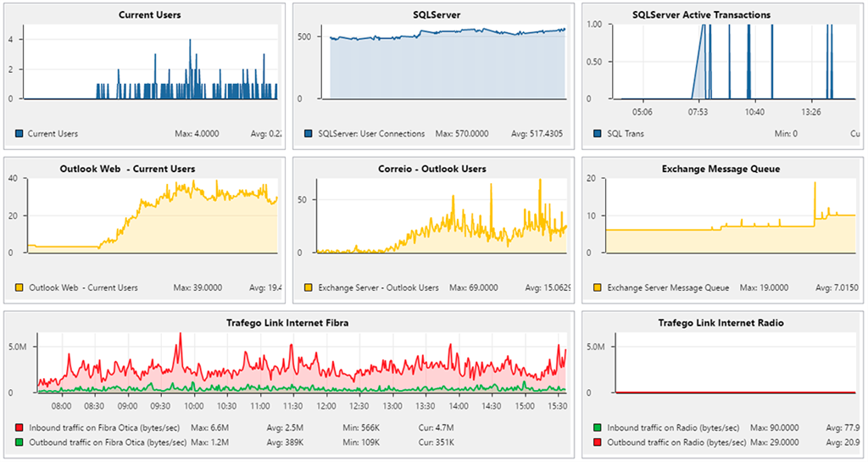868x462 pixels.
Task: Click the 05:06 time axis label
Action: (x=643, y=112)
